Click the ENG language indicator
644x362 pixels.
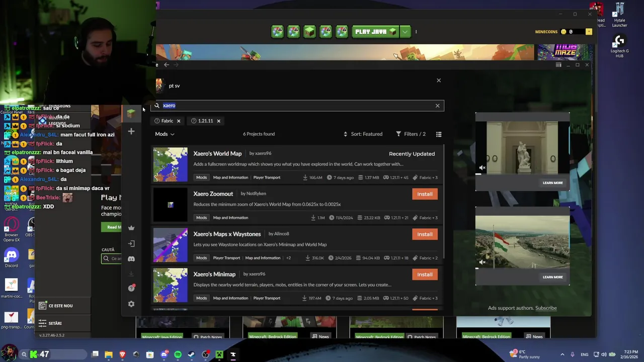pos(584,354)
